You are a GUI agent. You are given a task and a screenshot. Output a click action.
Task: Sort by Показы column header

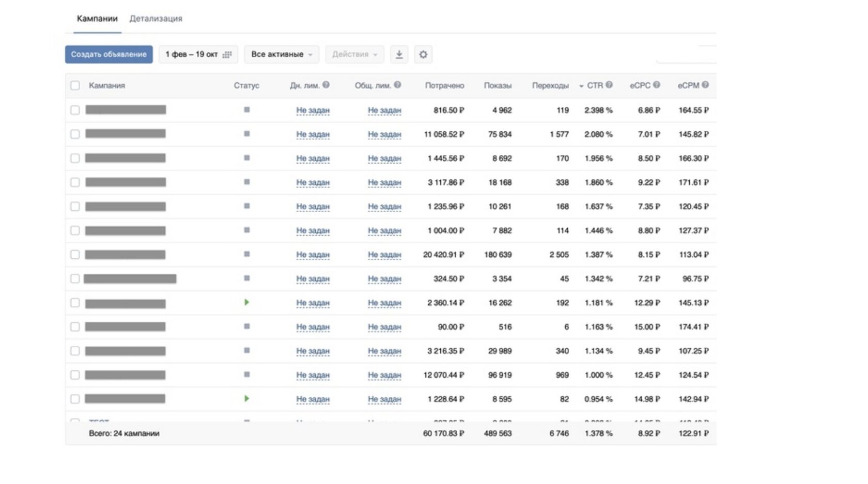point(498,85)
